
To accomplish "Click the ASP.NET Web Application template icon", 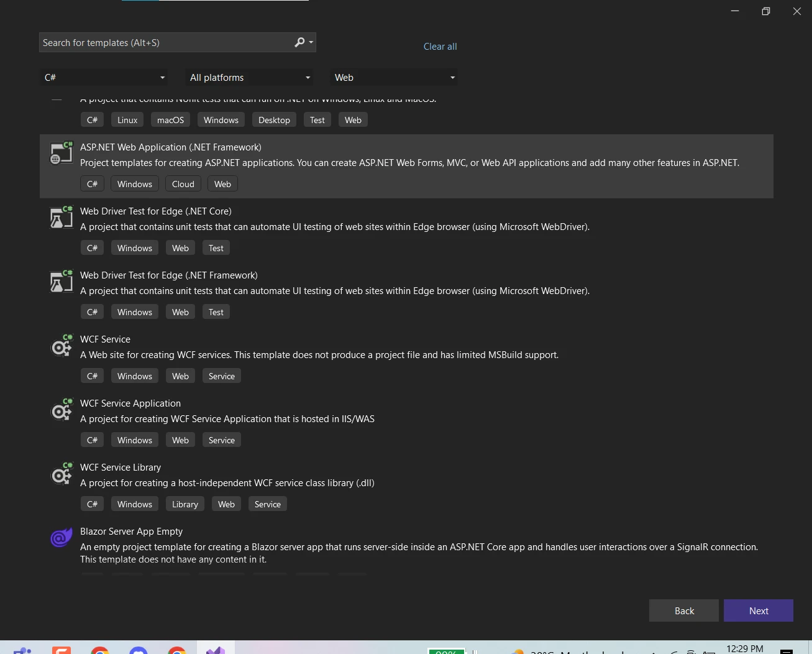I will point(61,154).
